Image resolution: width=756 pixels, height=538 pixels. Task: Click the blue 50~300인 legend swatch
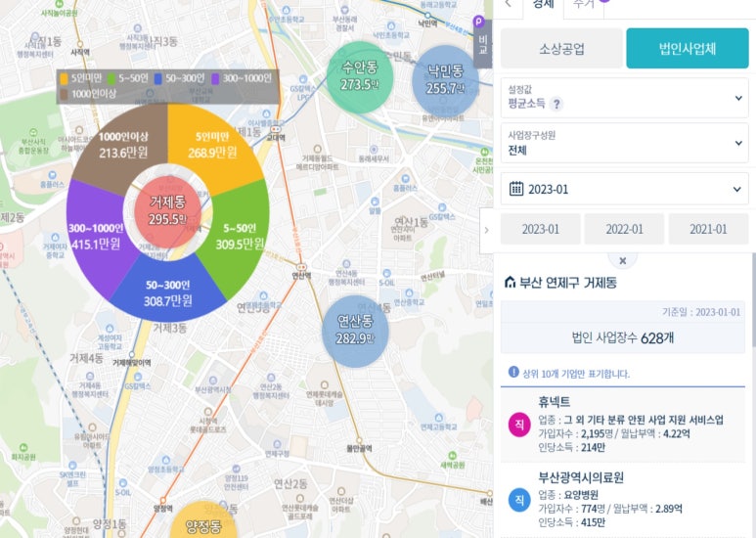(x=157, y=78)
